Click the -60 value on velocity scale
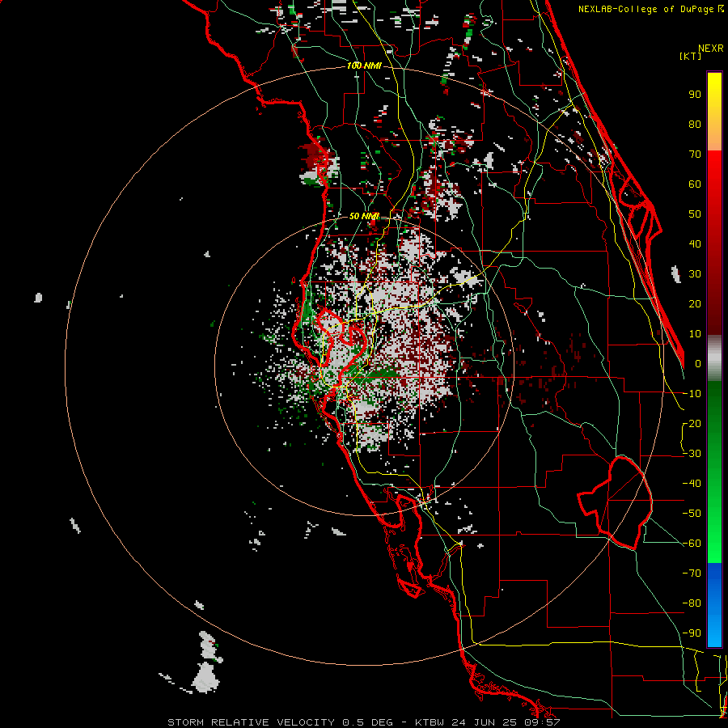The image size is (728, 728). coord(692,544)
